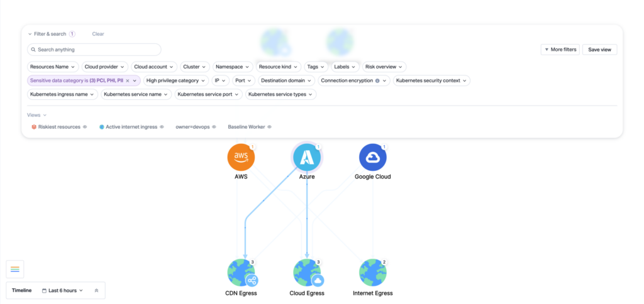Screen dimensions: 644x304
Task: Open the layered legend menu button
Action: tap(15, 269)
